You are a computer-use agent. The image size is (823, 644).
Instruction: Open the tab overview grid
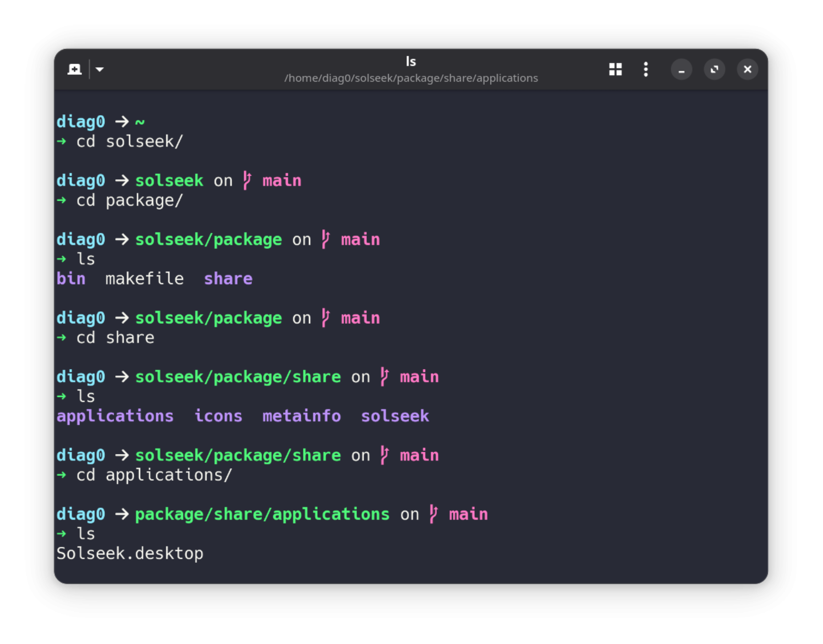click(x=615, y=69)
